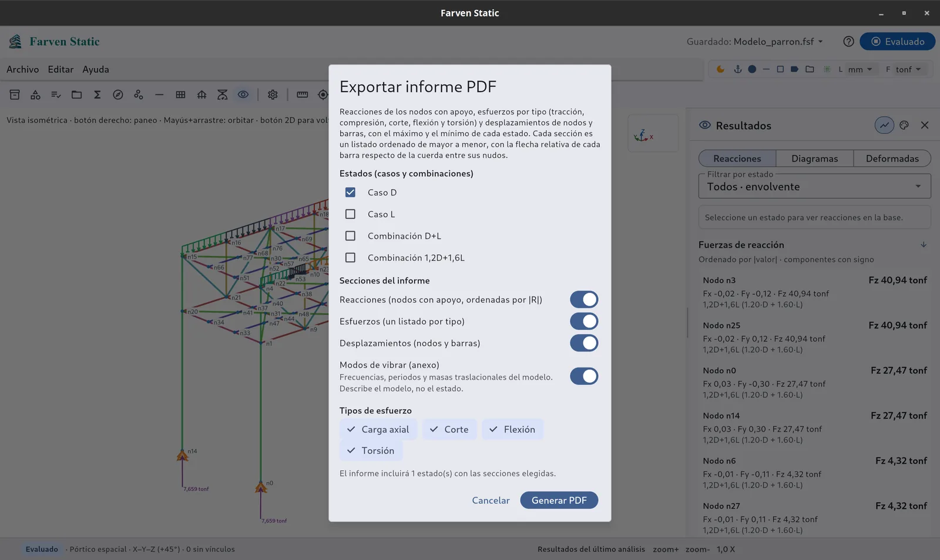The width and height of the screenshot is (940, 560).
Task: Select the compass icon in the toolbar
Action: [118, 95]
